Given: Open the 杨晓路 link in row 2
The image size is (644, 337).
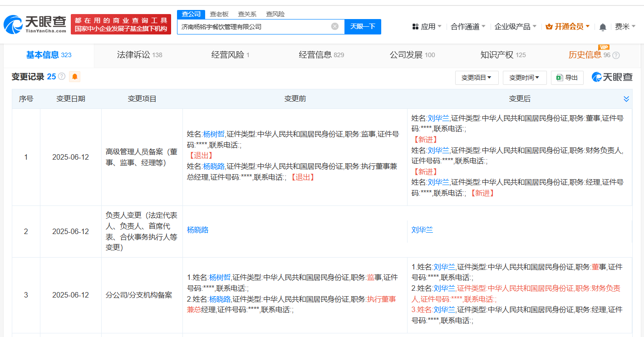Looking at the screenshot, I should tap(198, 230).
